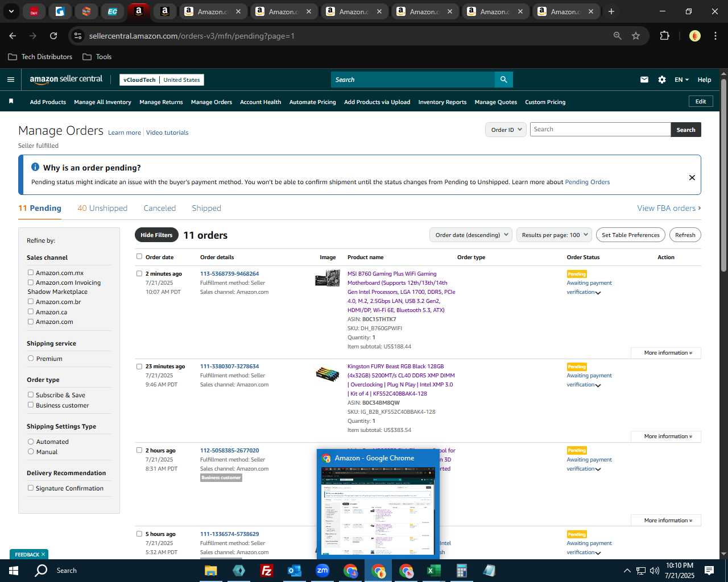The height and width of the screenshot is (582, 728).
Task: Check the Amazon.com.br sales channel filter
Action: (31, 301)
